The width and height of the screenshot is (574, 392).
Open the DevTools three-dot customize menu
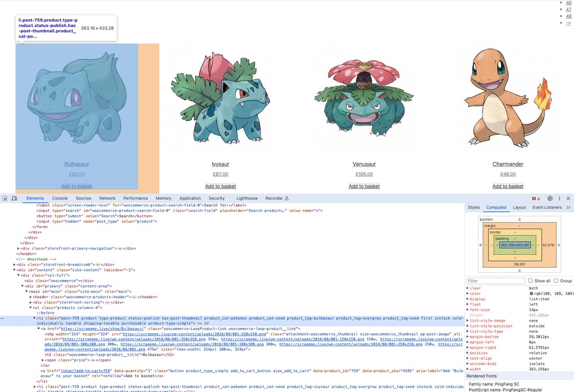[x=559, y=198]
